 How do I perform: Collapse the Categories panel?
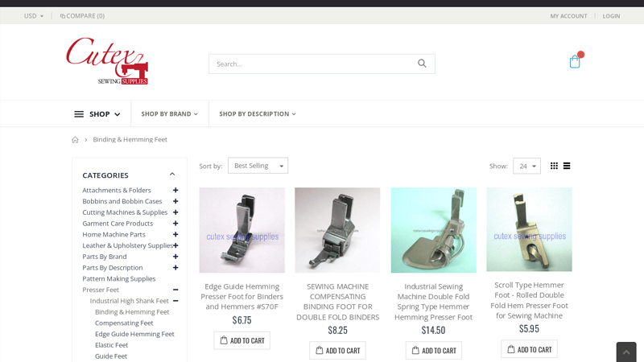171,175
